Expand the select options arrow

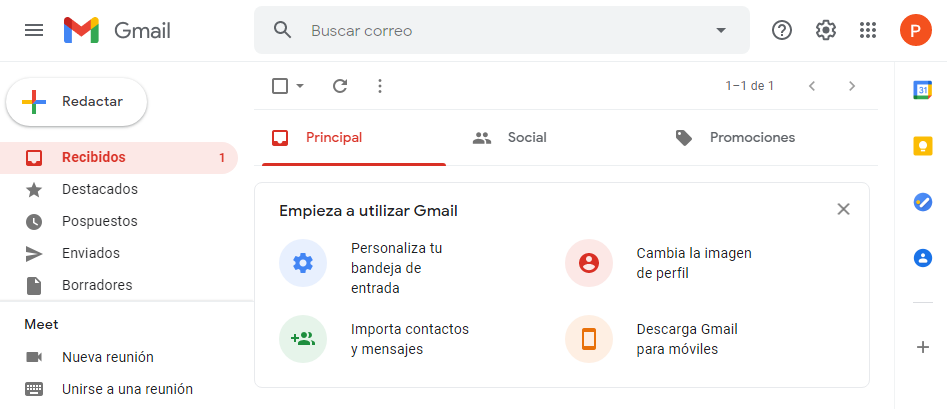coord(300,86)
